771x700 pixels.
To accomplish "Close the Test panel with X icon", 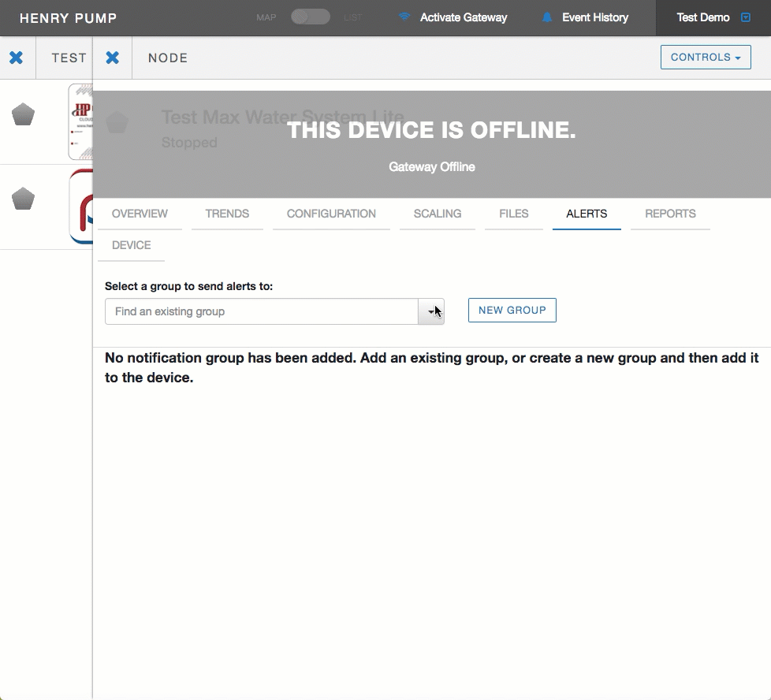I will click(x=16, y=58).
